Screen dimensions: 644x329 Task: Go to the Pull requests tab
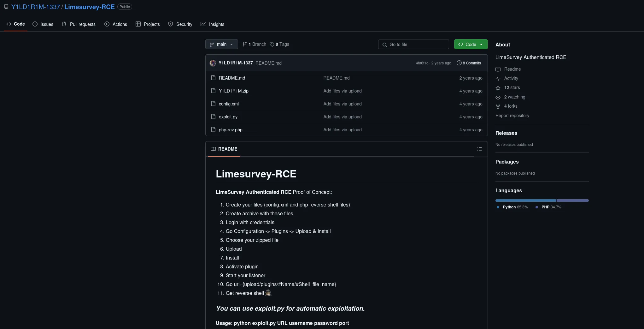pyautogui.click(x=79, y=24)
